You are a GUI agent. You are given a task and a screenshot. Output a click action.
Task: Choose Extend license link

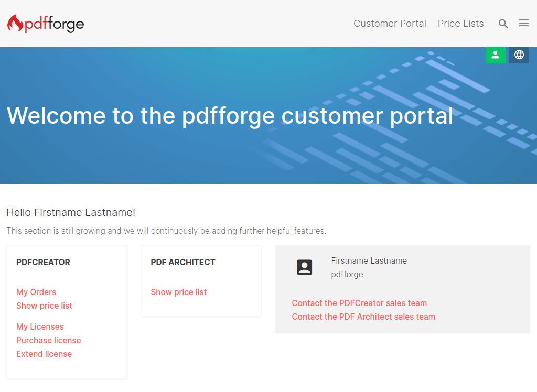[44, 354]
